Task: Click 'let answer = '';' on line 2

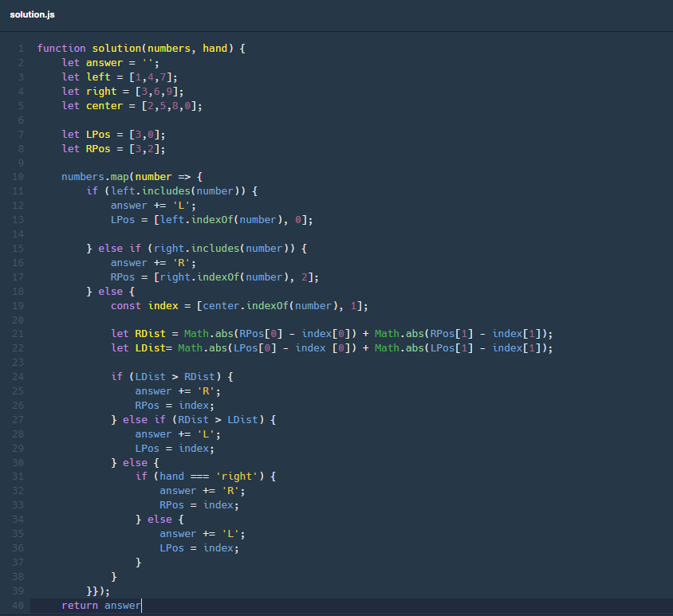Action: [110, 63]
